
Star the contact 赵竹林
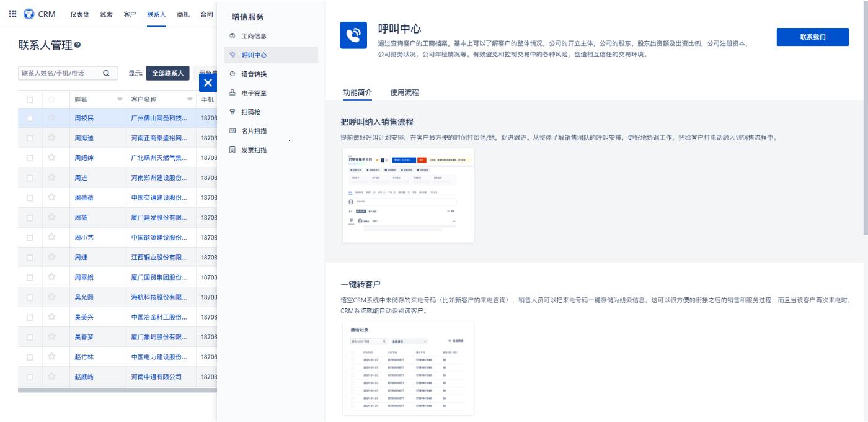(52, 356)
